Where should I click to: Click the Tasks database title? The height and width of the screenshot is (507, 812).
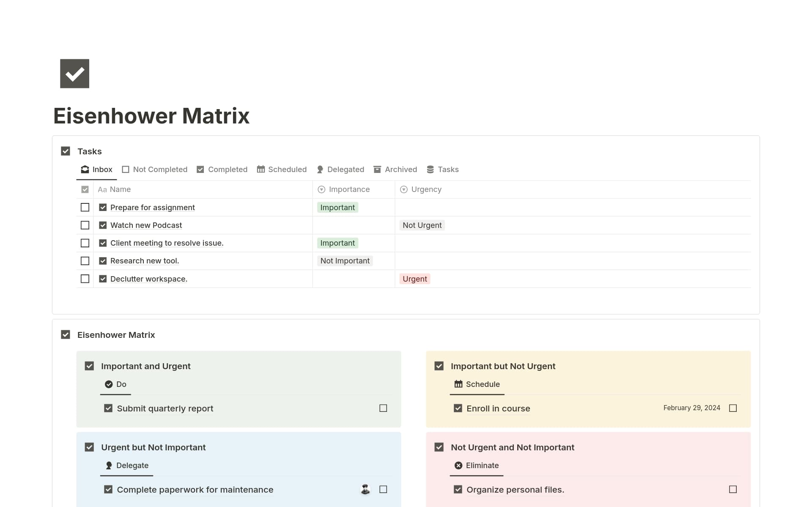(90, 151)
